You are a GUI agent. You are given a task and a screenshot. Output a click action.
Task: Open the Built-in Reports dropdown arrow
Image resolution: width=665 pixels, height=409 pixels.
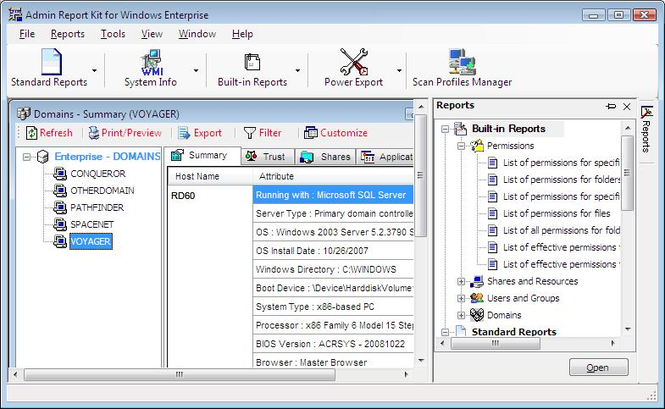(x=297, y=70)
